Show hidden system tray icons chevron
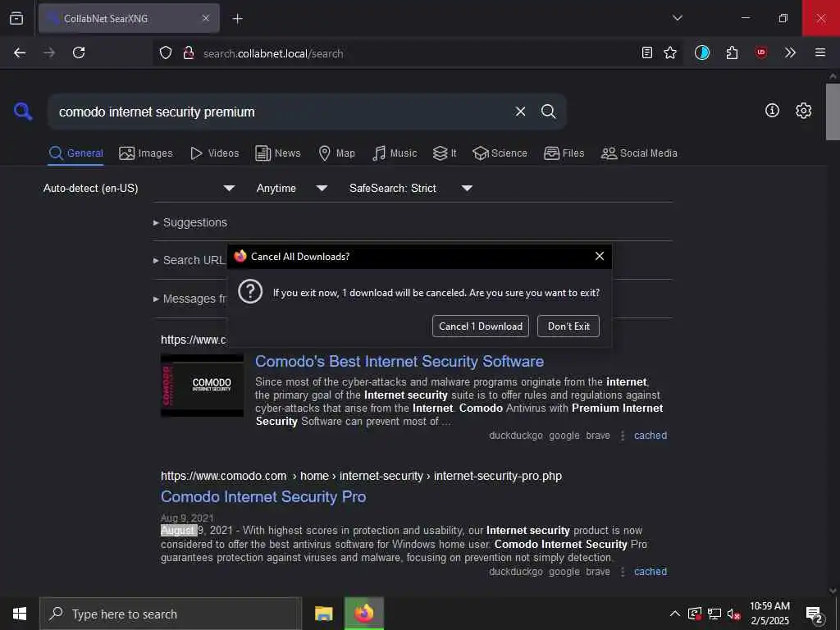 click(x=675, y=614)
